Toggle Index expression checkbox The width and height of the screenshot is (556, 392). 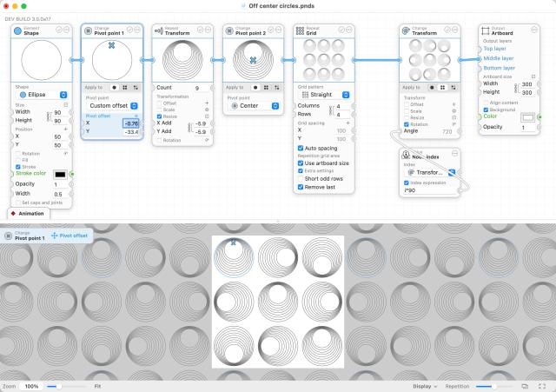tap(407, 183)
